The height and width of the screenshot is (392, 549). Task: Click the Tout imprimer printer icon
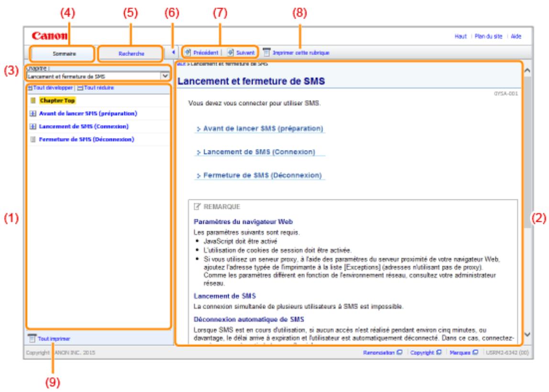point(32,338)
